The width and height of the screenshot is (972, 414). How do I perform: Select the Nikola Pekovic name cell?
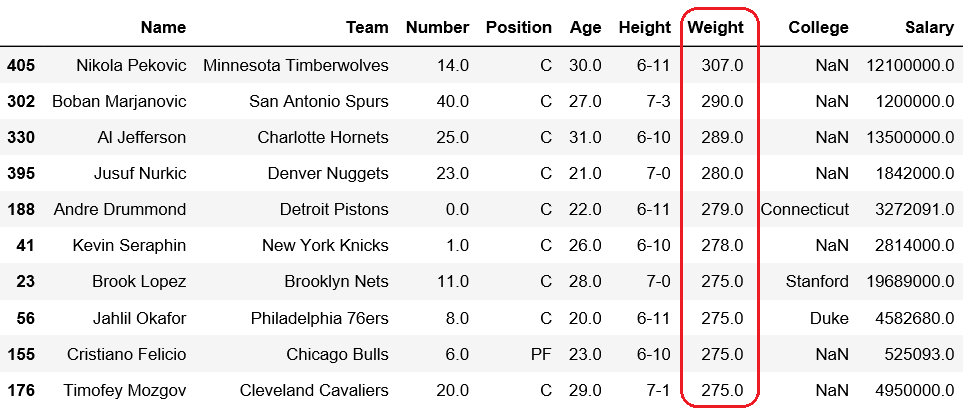[131, 65]
